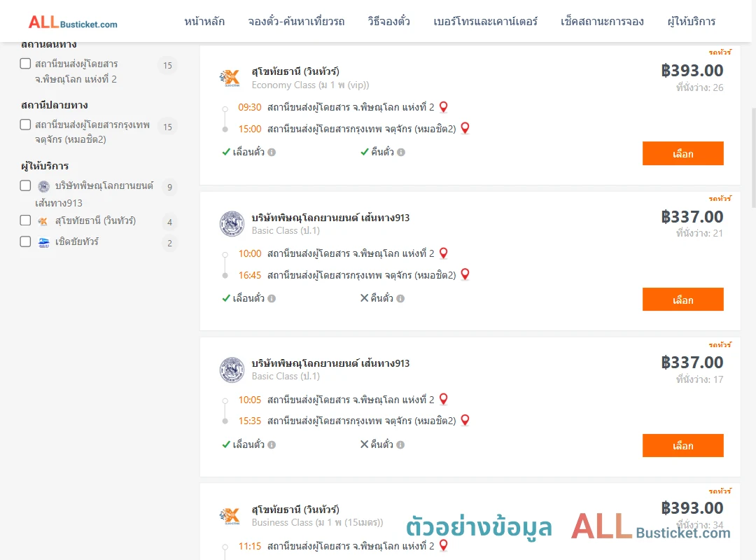
Task: Filter by เชิดชัยทัวร์ checkbox
Action: tap(26, 241)
